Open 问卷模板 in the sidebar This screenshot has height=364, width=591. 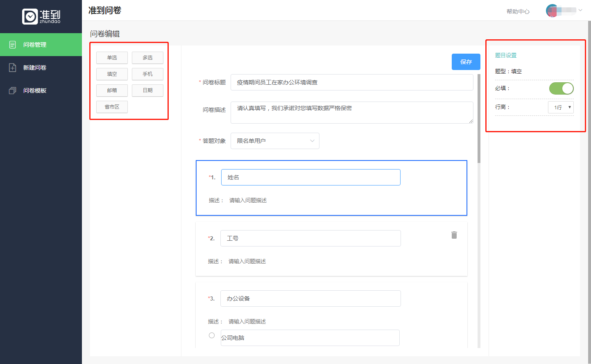point(35,90)
